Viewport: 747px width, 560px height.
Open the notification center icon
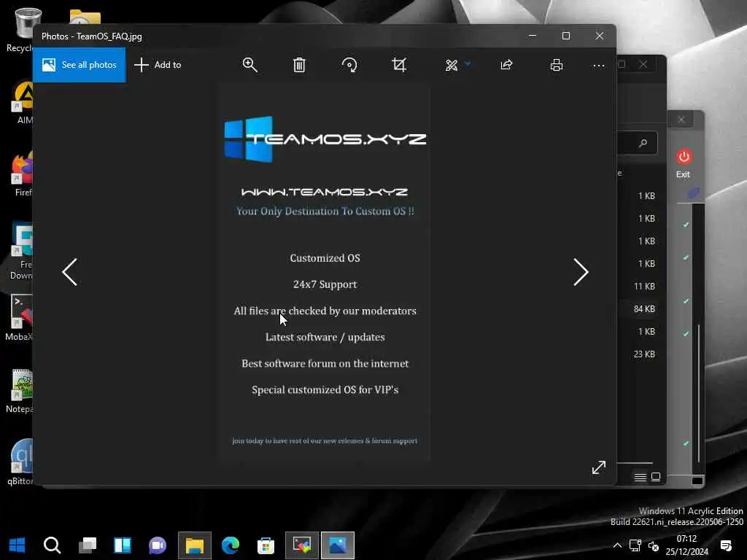pos(726,545)
